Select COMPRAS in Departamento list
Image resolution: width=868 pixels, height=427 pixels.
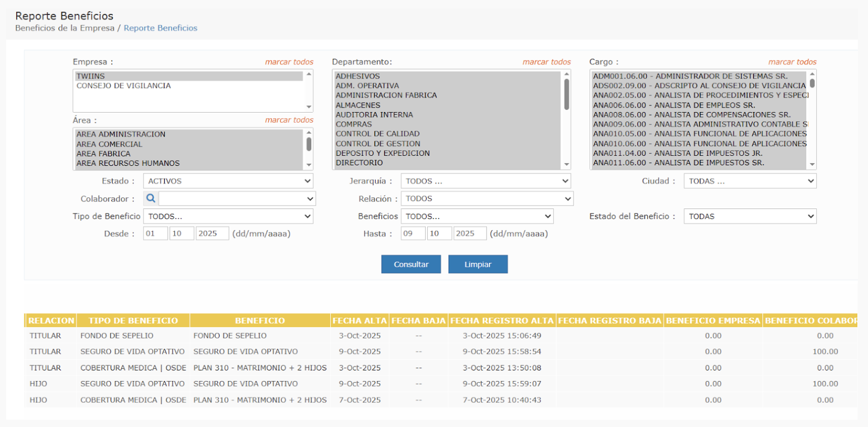[x=447, y=124]
